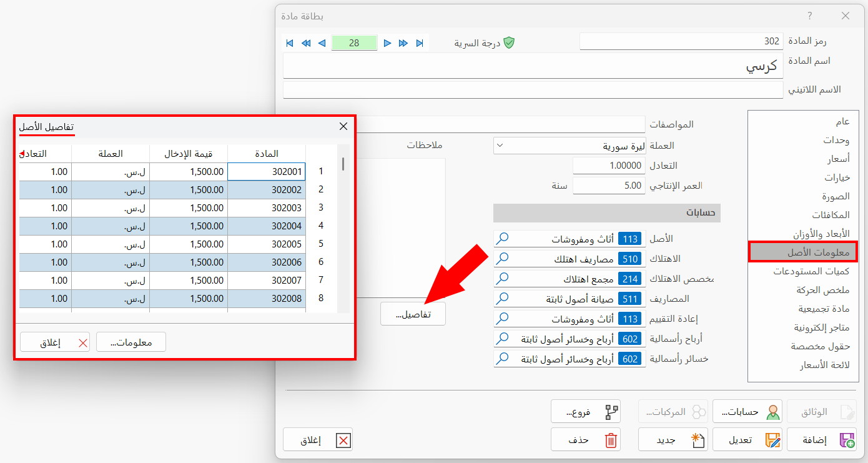This screenshot has height=463, width=868.
Task: Click إغلاق in the بطاقة مادة window
Action: click(318, 439)
